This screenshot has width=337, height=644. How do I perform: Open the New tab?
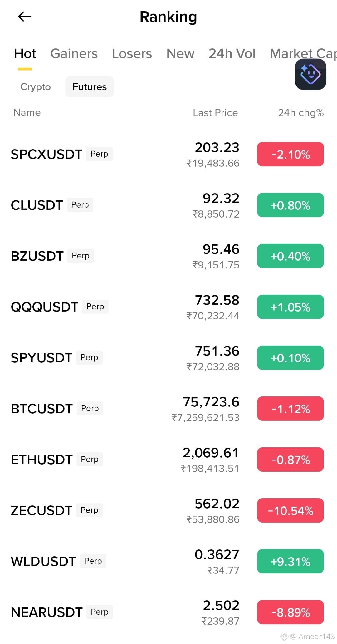pos(180,54)
